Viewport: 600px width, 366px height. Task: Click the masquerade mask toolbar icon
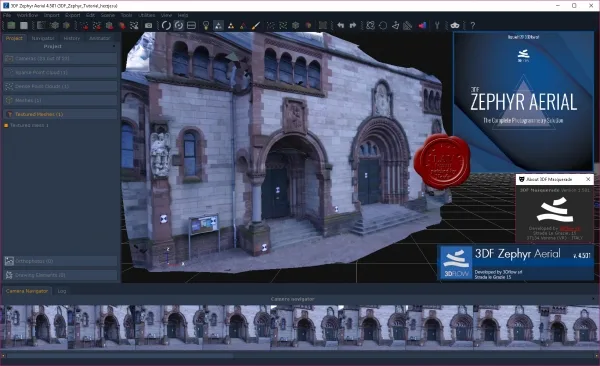[455, 25]
